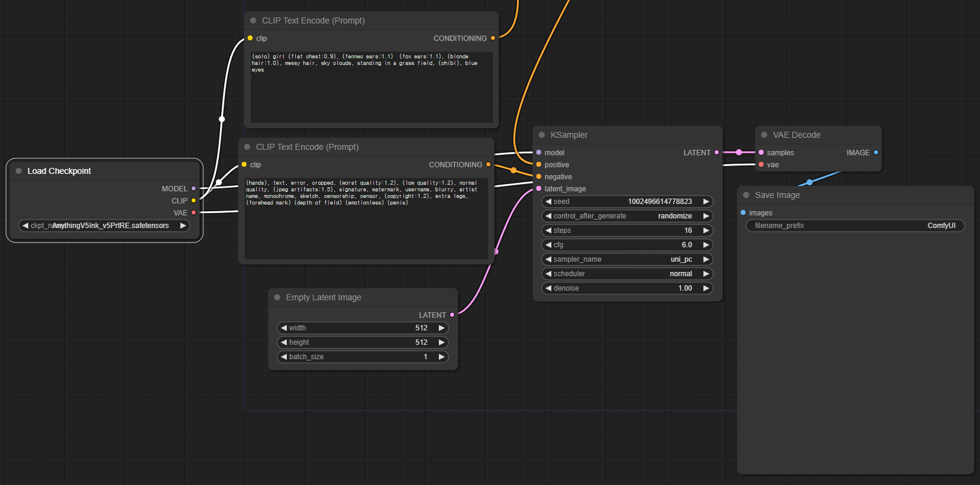Decrease the latent height with left arrow

[284, 342]
